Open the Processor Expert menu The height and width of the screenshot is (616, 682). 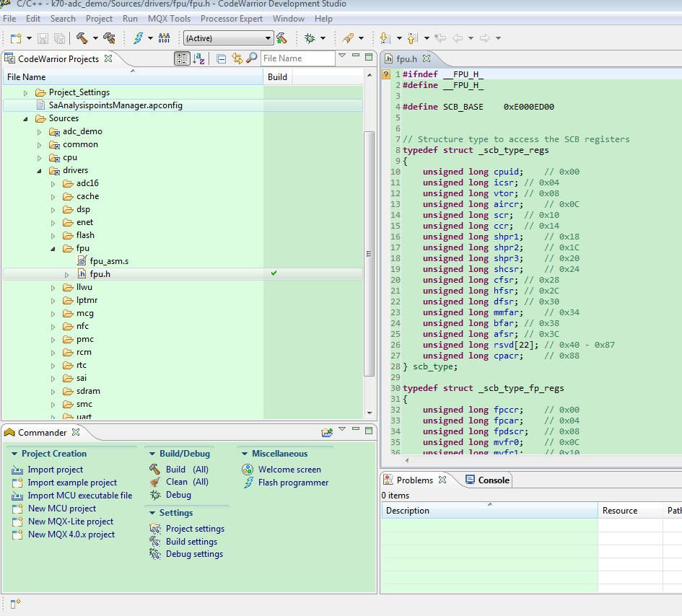[231, 18]
